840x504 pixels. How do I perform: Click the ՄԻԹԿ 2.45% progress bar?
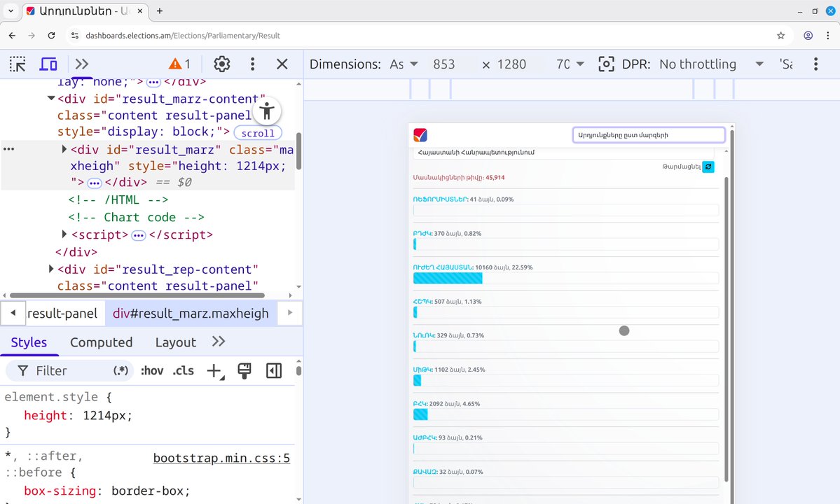pos(565,380)
